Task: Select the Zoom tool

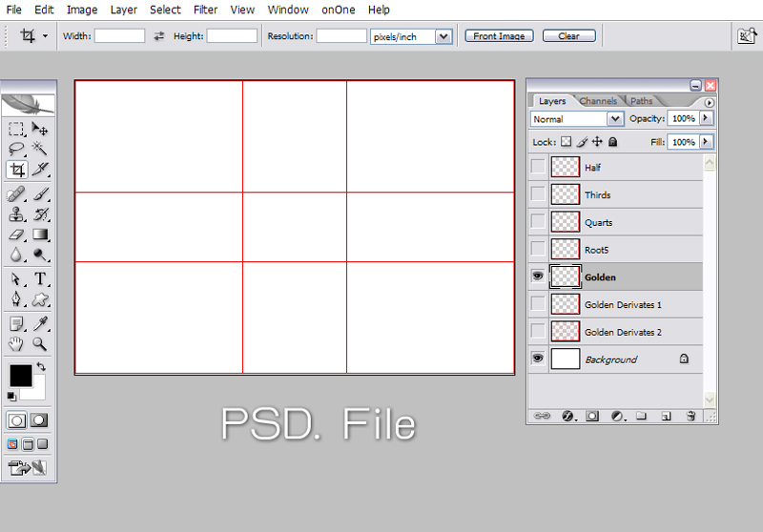Action: 40,344
